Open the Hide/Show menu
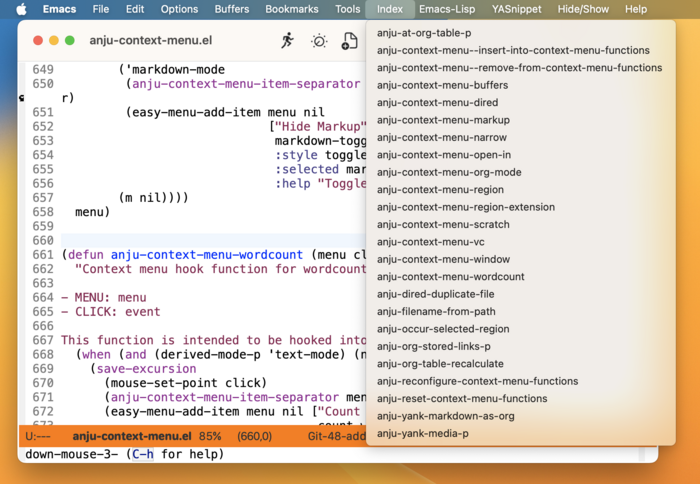 click(583, 9)
